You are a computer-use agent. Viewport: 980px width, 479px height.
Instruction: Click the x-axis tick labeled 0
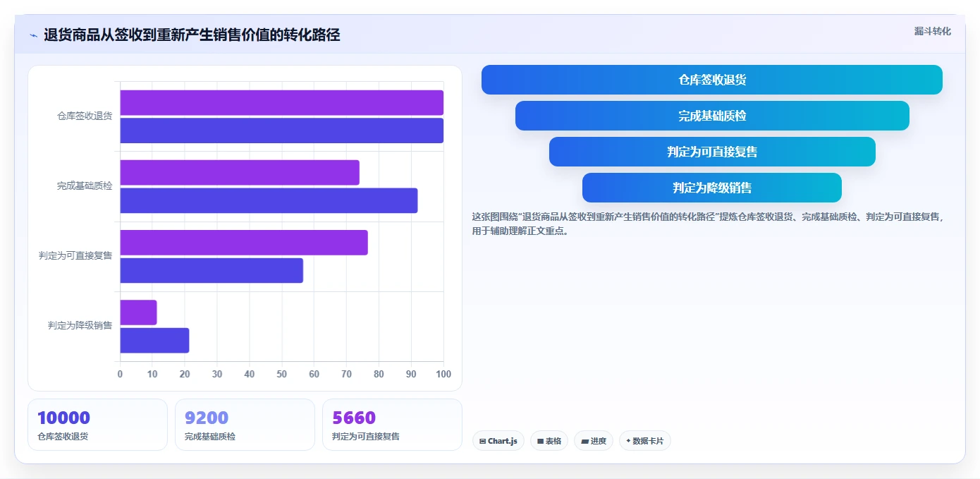[120, 374]
